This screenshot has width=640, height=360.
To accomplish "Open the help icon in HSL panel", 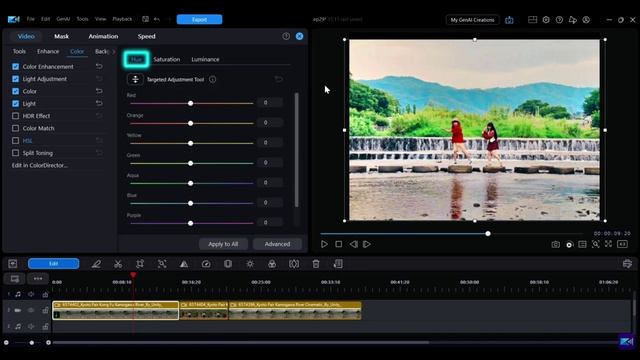I will click(x=286, y=36).
